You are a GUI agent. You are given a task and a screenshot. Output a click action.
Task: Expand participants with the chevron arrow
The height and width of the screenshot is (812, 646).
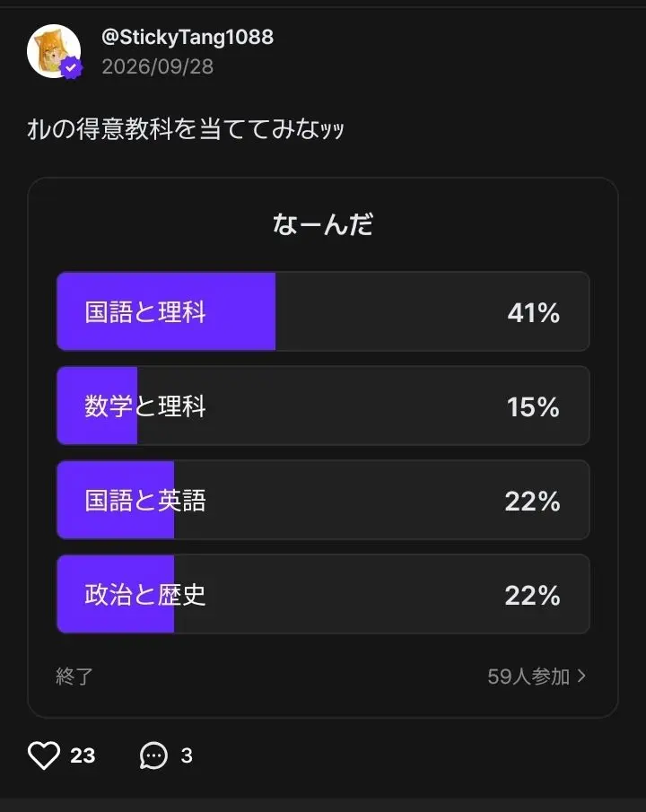581,676
